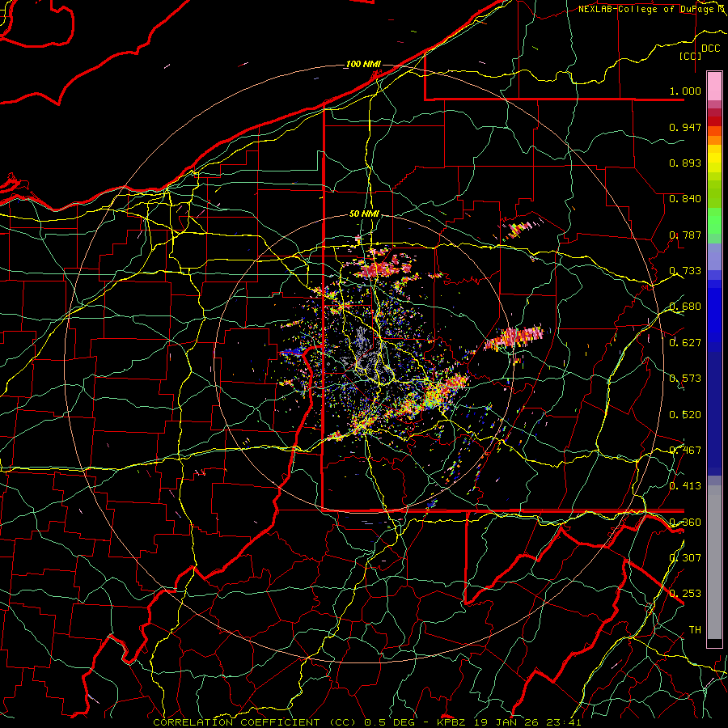Click the 19 JAN 26 23:41 timestamp

pyautogui.click(x=530, y=722)
